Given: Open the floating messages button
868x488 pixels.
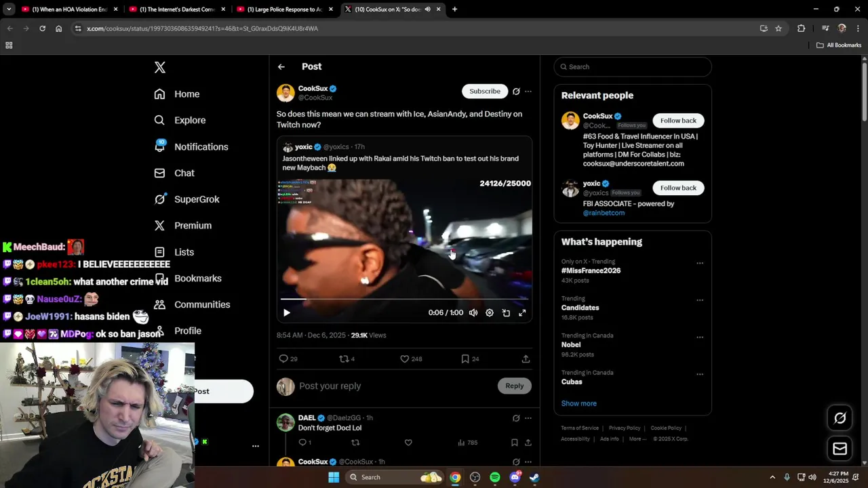Looking at the screenshot, I should coord(840,449).
